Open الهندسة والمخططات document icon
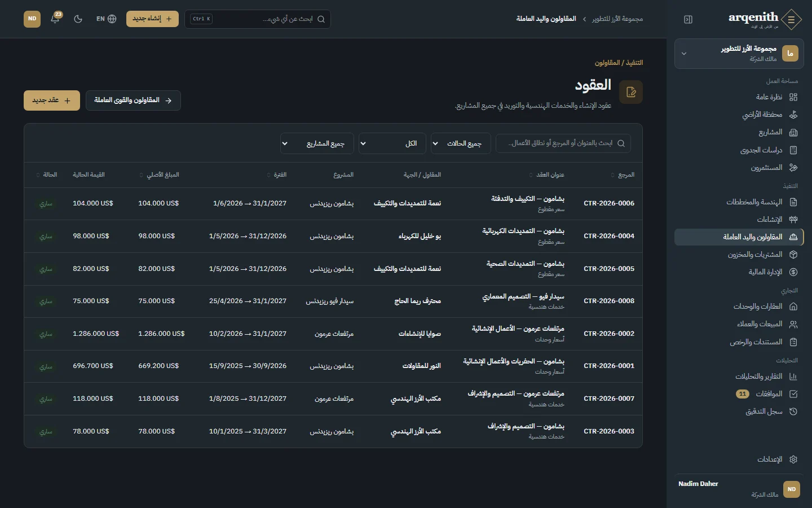Image resolution: width=812 pixels, height=508 pixels. 793,202
